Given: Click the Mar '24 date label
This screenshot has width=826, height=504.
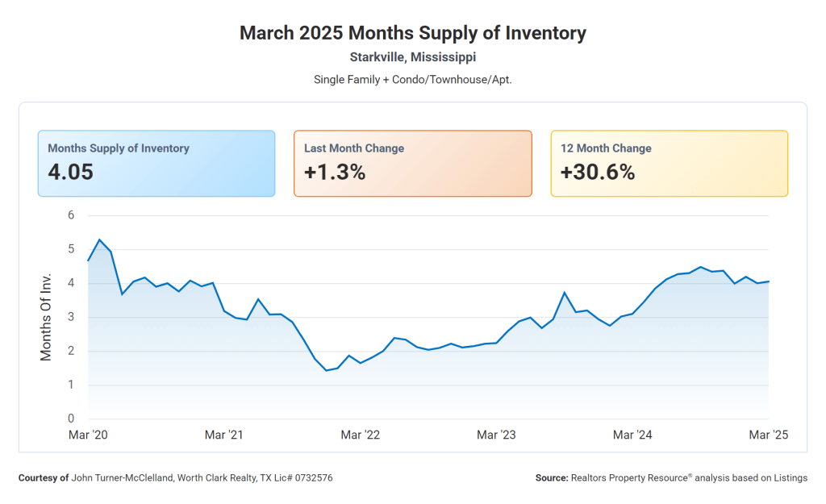Looking at the screenshot, I should 633,435.
